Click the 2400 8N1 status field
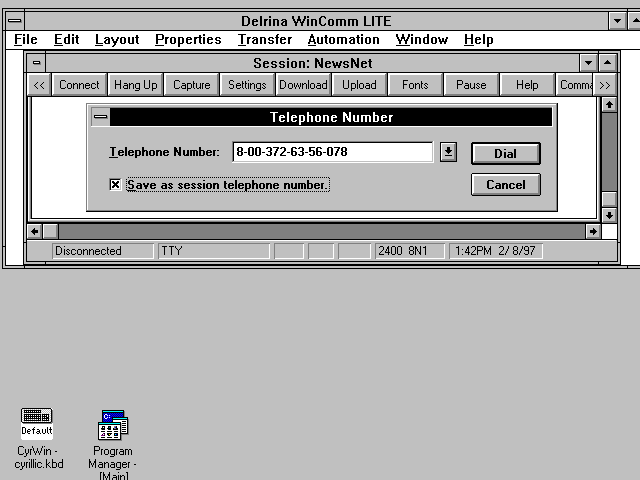 (410, 251)
